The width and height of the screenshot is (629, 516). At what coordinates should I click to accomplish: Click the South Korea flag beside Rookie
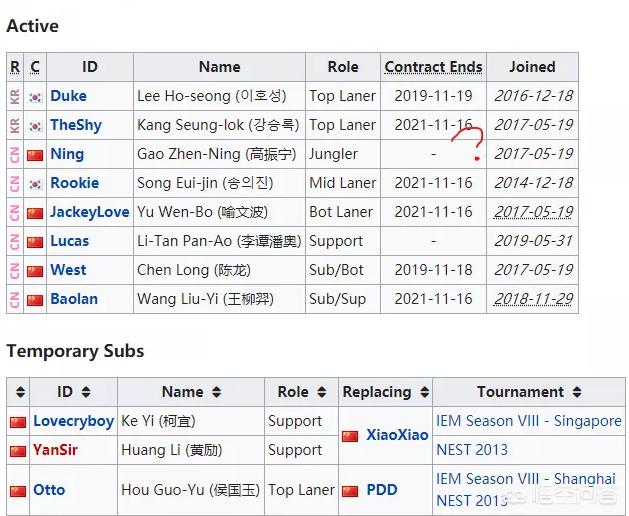(x=35, y=184)
